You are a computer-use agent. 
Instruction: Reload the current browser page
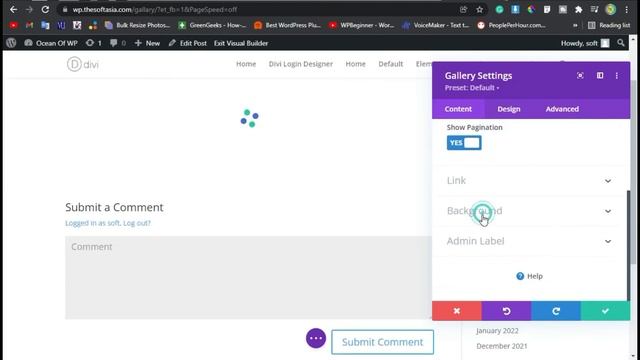pyautogui.click(x=45, y=9)
